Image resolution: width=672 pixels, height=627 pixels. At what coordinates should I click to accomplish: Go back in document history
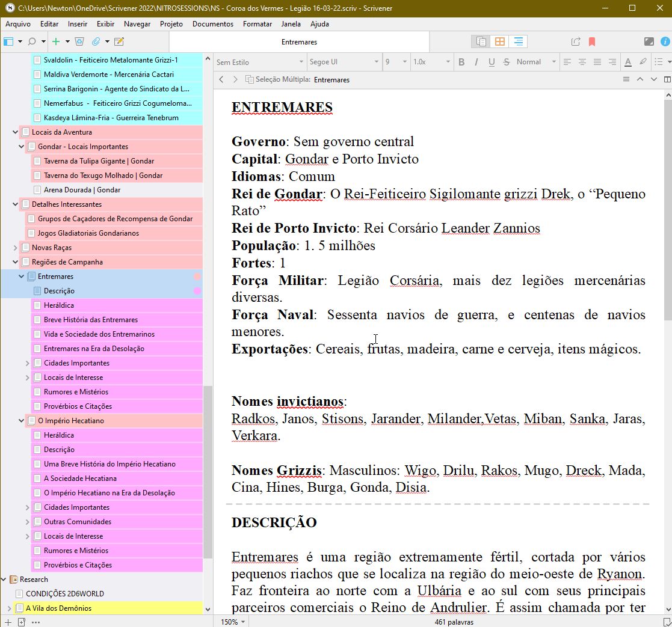(x=221, y=79)
